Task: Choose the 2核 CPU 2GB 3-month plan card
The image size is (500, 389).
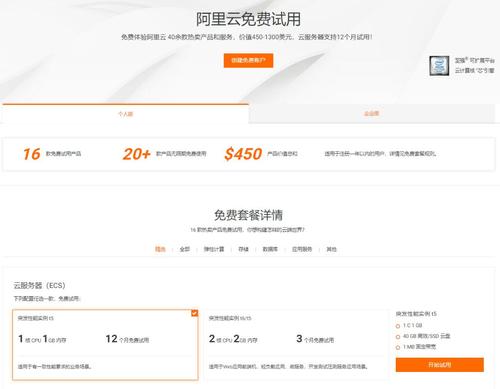Action: coord(297,345)
